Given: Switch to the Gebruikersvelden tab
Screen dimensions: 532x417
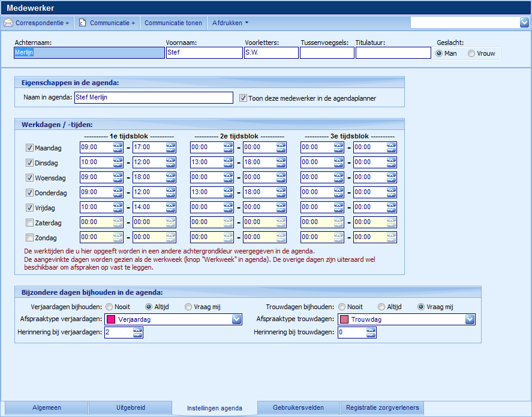Looking at the screenshot, I should tap(298, 407).
